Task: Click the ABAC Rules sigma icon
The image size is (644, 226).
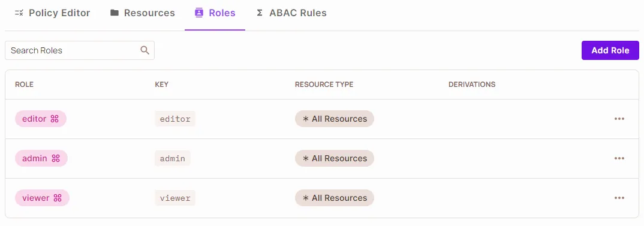Action: point(260,13)
